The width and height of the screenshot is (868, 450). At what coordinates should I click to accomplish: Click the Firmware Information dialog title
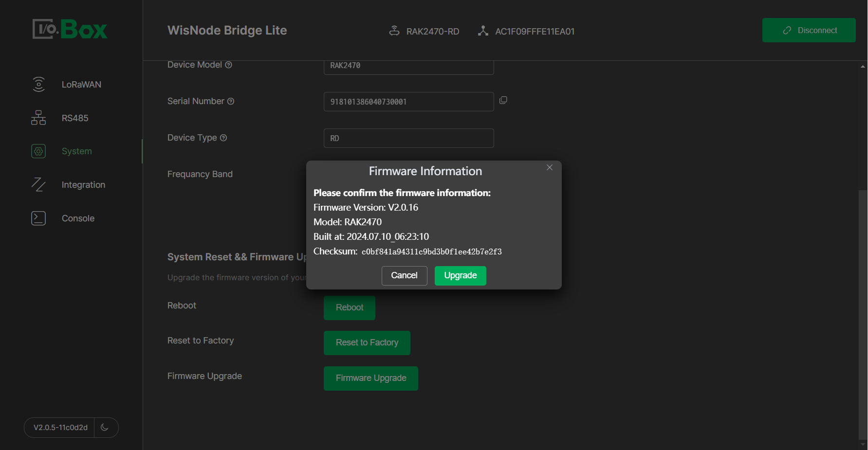(425, 171)
